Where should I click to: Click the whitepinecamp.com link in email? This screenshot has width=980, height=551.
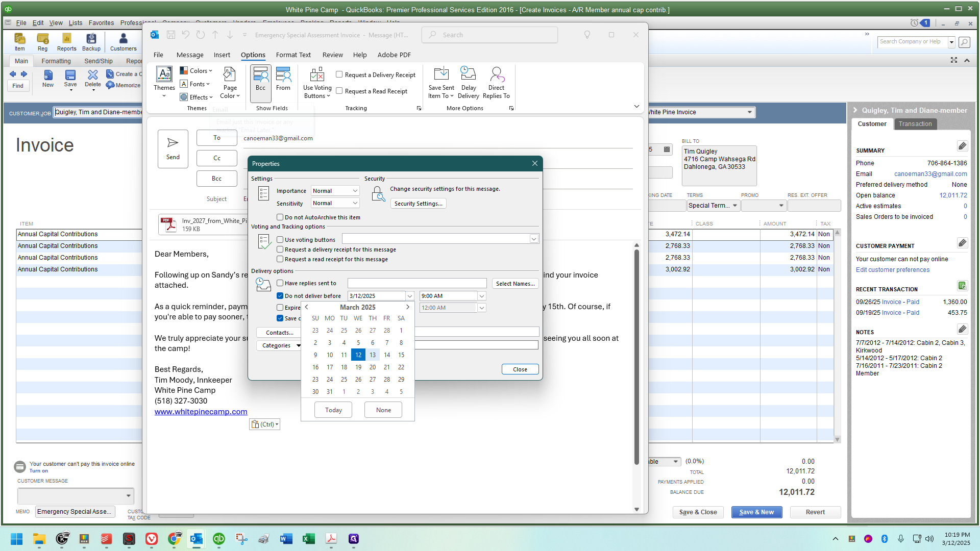click(x=201, y=412)
